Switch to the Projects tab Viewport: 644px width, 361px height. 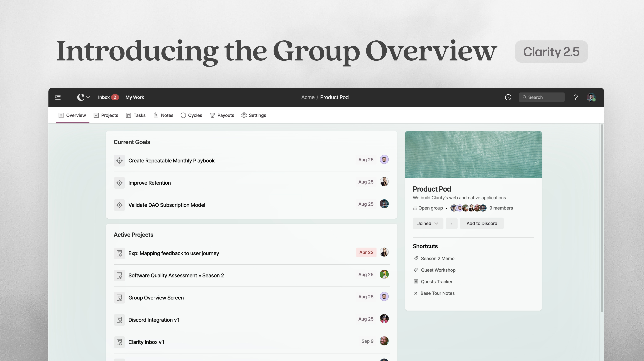(x=106, y=115)
